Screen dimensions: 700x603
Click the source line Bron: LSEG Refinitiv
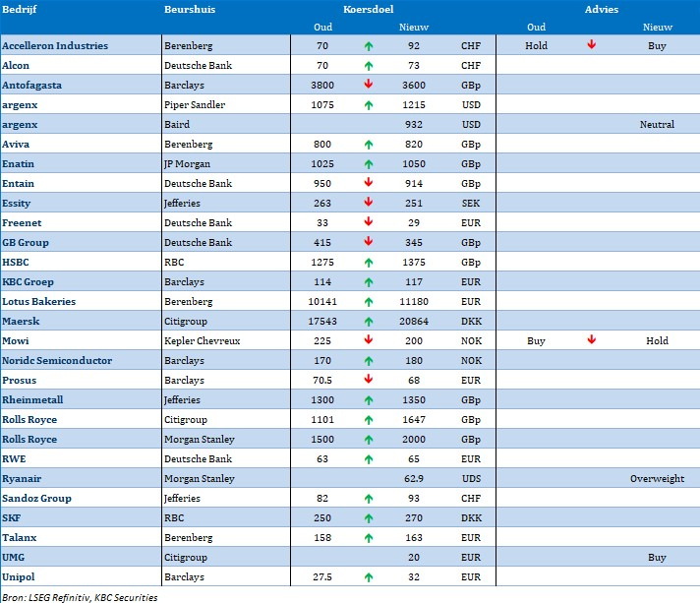click(80, 598)
